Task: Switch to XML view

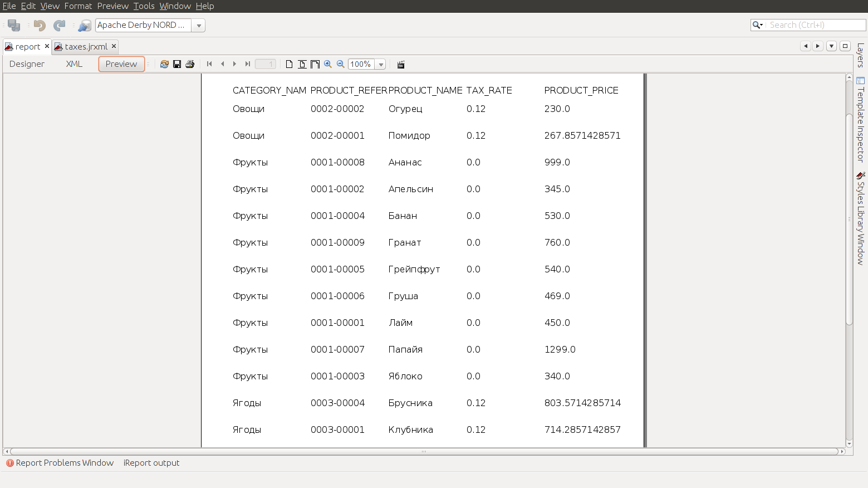Action: point(74,64)
